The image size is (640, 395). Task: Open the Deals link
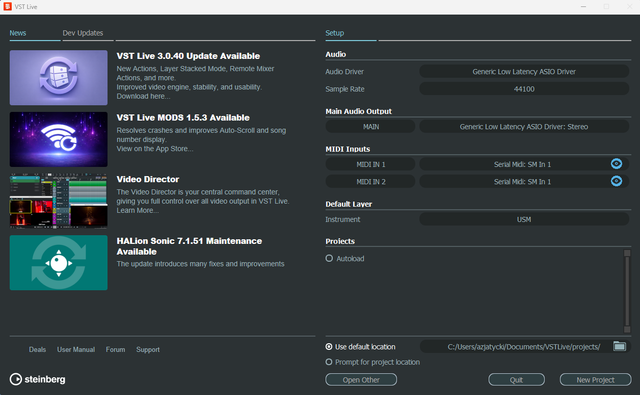click(37, 349)
